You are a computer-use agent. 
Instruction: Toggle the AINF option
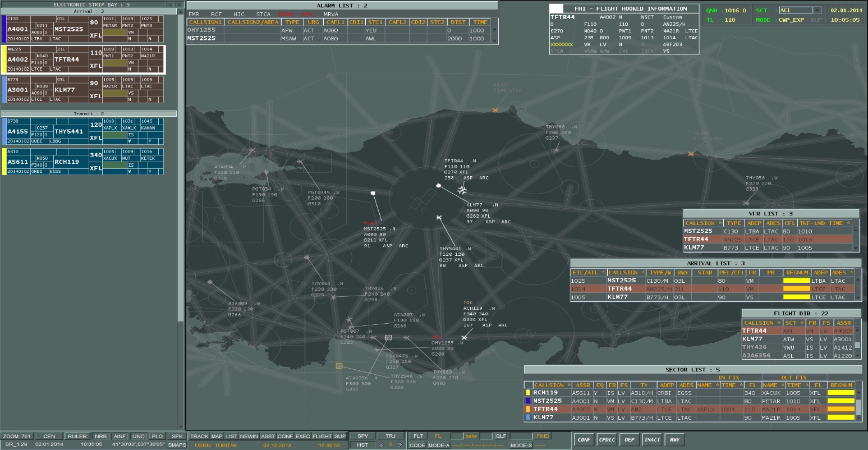point(120,436)
